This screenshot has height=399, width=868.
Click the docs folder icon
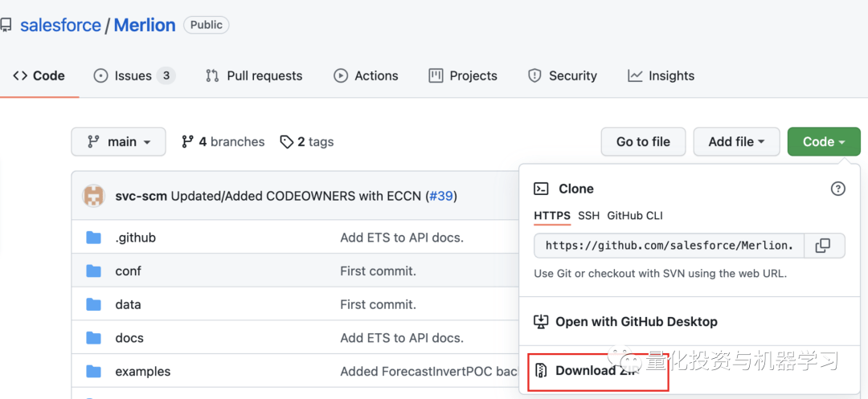(94, 338)
